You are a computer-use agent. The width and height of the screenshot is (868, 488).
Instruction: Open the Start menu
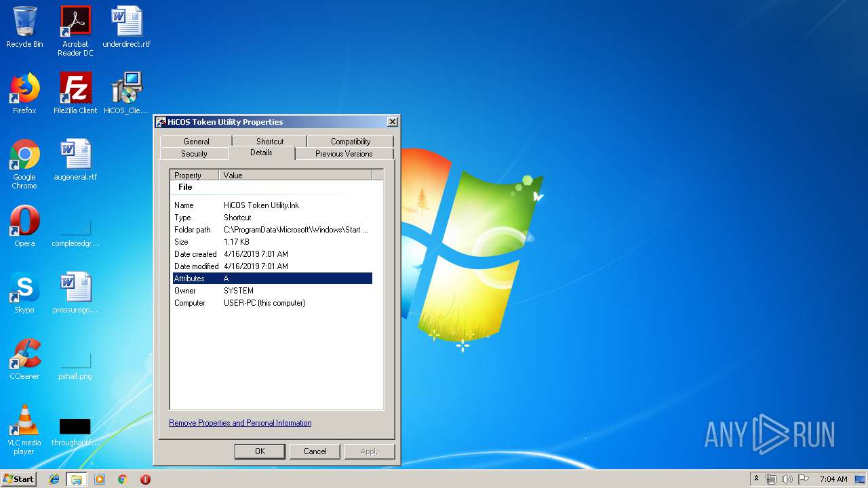pyautogui.click(x=18, y=479)
